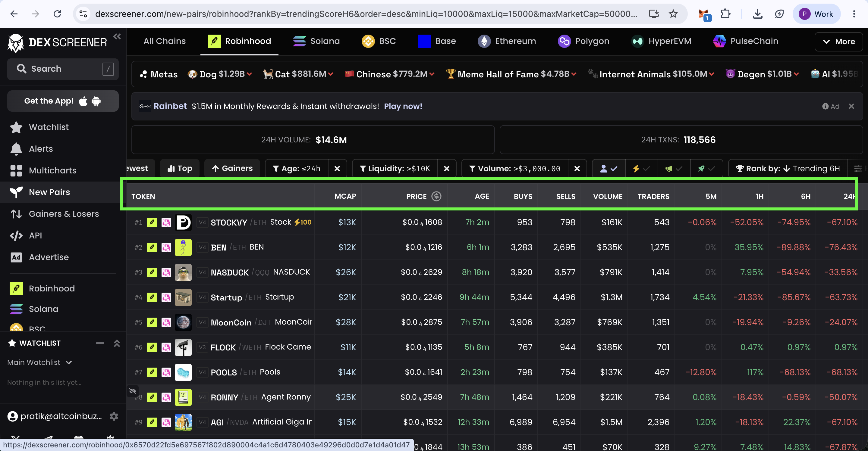Image resolution: width=868 pixels, height=451 pixels.
Task: Toggle the ads megaphone filter
Action: [x=674, y=169]
